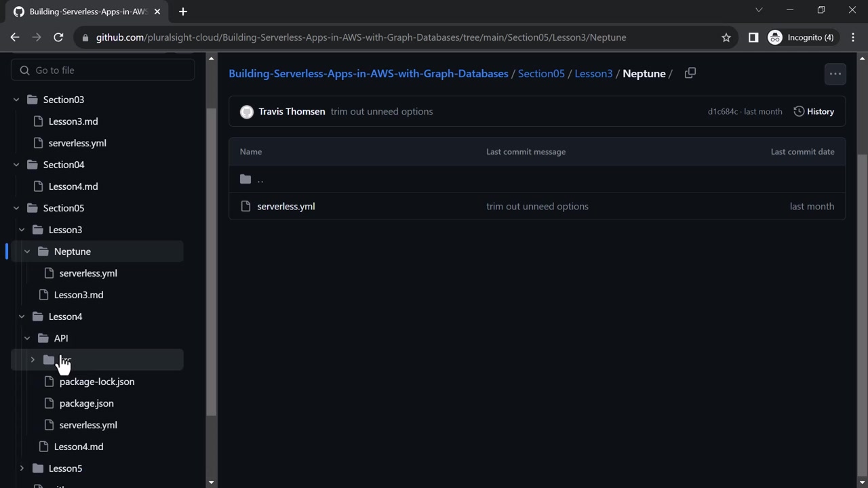Click the Lesson5 folder icon
Viewport: 868px width, 488px height.
(x=37, y=468)
